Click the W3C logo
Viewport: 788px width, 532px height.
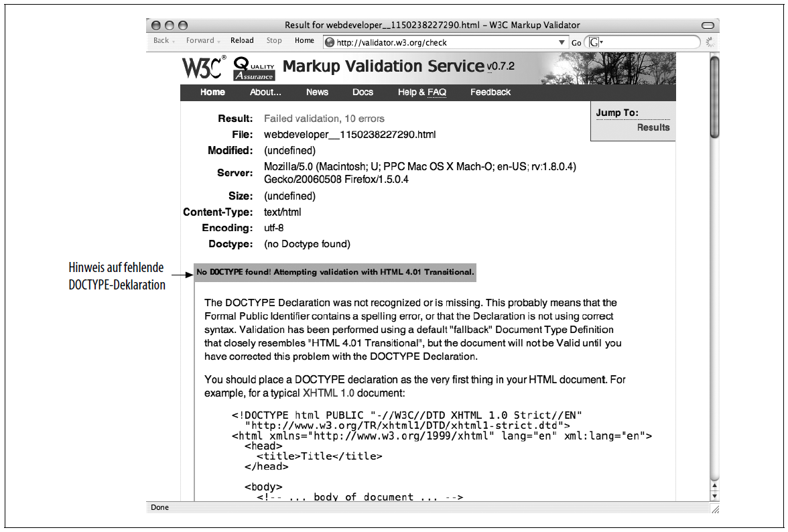(204, 67)
